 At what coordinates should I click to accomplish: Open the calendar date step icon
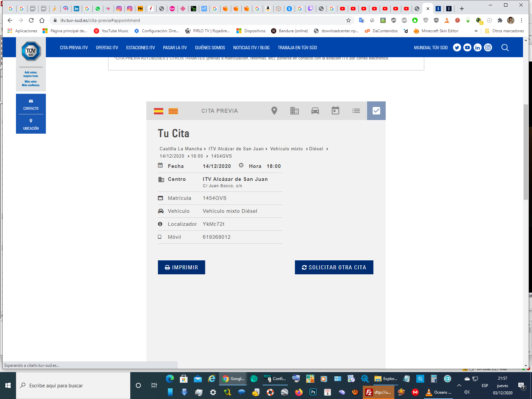(335, 111)
